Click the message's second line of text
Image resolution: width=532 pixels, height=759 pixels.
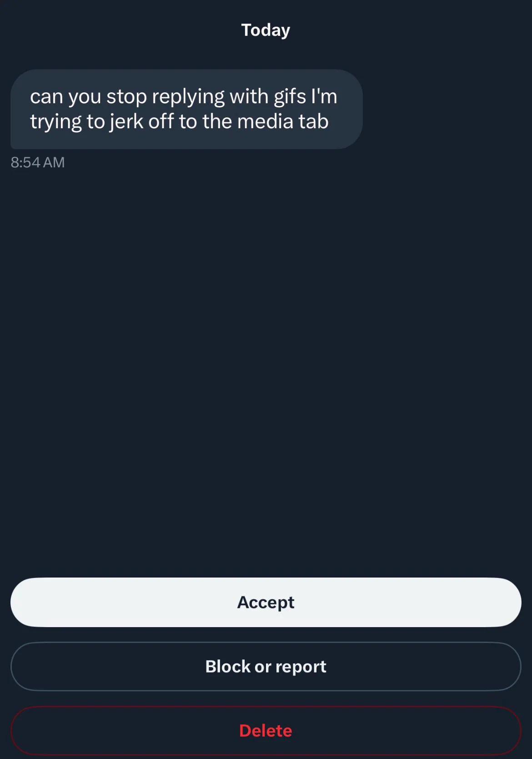coord(179,121)
